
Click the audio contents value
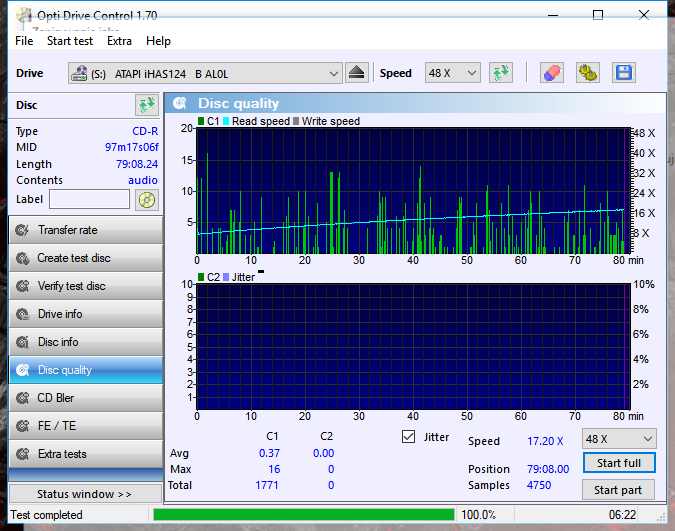143,180
